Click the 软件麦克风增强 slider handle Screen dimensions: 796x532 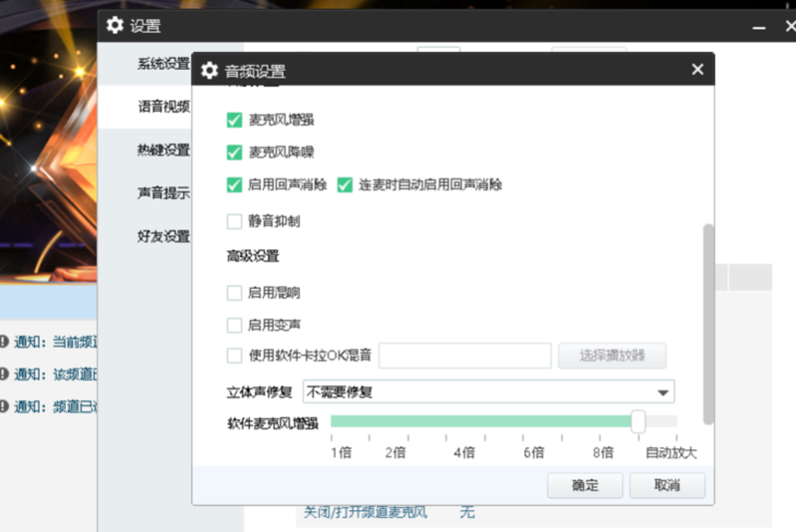coord(638,422)
